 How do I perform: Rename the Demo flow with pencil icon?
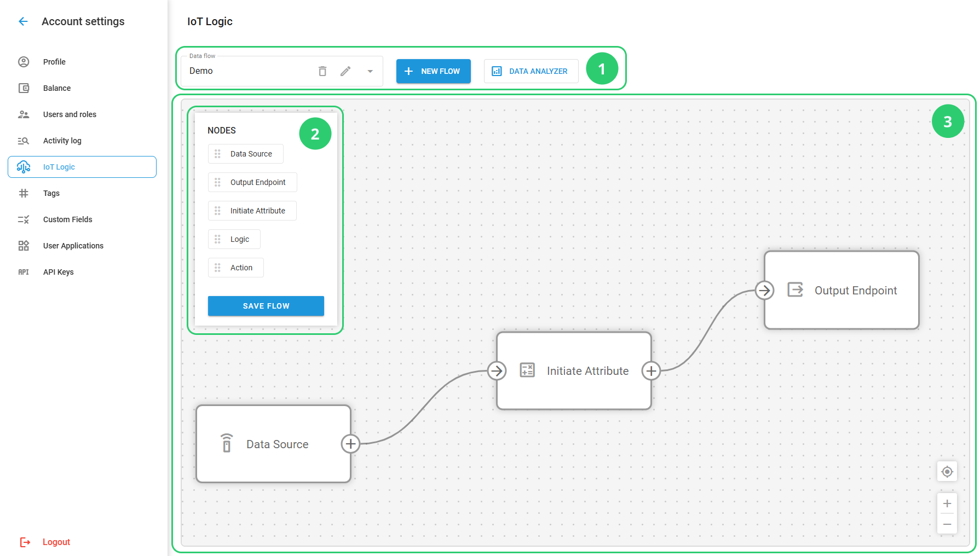345,71
